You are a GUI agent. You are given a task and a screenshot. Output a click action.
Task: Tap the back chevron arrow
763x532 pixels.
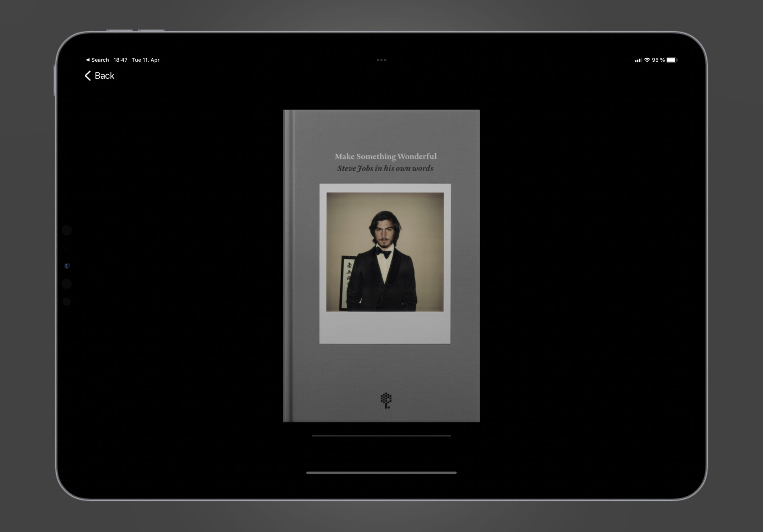point(88,76)
